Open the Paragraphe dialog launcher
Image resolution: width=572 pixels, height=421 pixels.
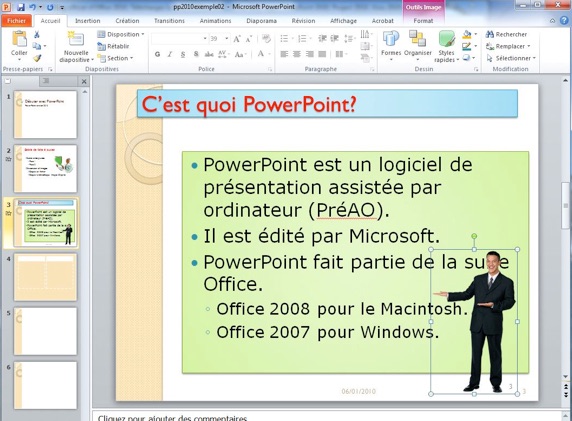point(372,69)
